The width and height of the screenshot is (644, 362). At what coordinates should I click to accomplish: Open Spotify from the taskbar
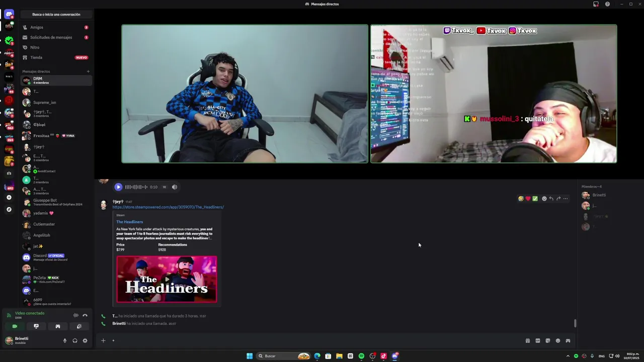(x=361, y=356)
